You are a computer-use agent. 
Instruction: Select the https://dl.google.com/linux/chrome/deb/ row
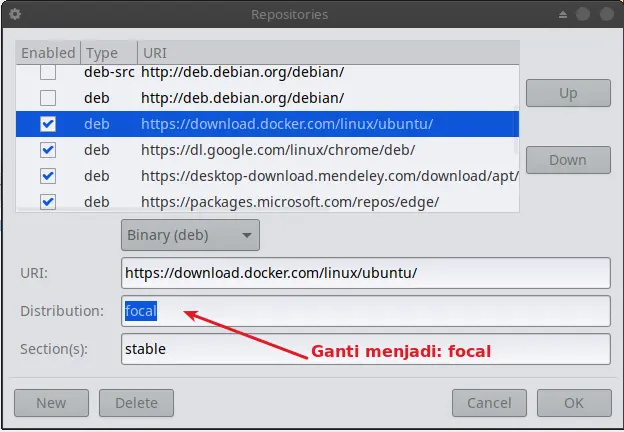267,150
